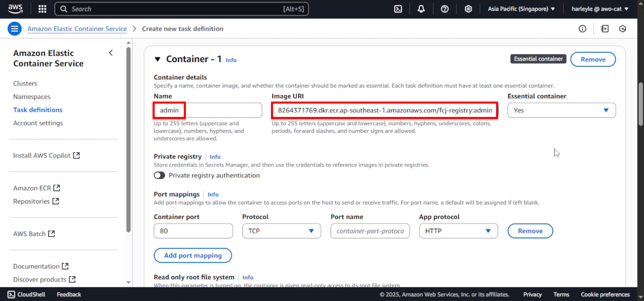
Task: Open the harleyle @ awo-cat account menu
Action: pos(600,9)
